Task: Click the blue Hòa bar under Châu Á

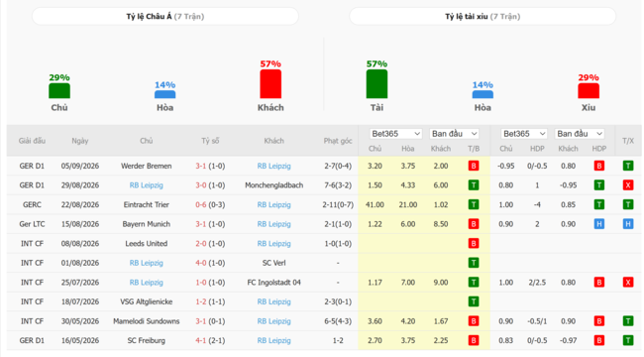Action: click(165, 94)
